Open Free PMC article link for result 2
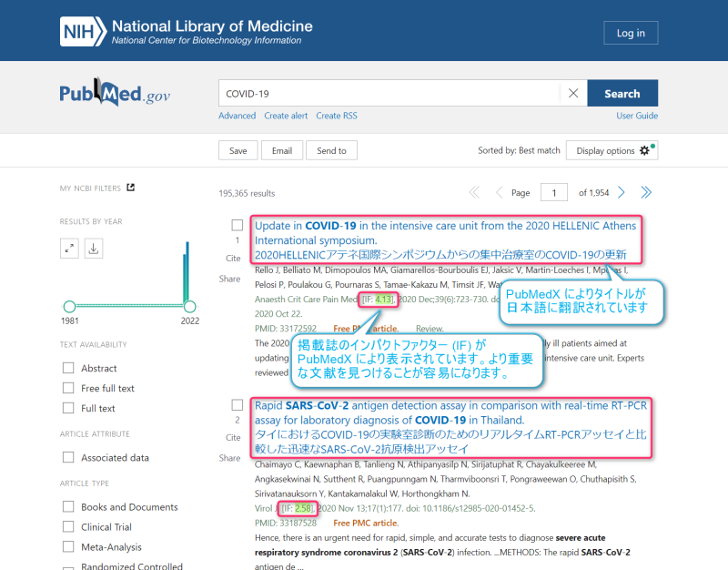Image resolution: width=728 pixels, height=570 pixels. pos(366,523)
